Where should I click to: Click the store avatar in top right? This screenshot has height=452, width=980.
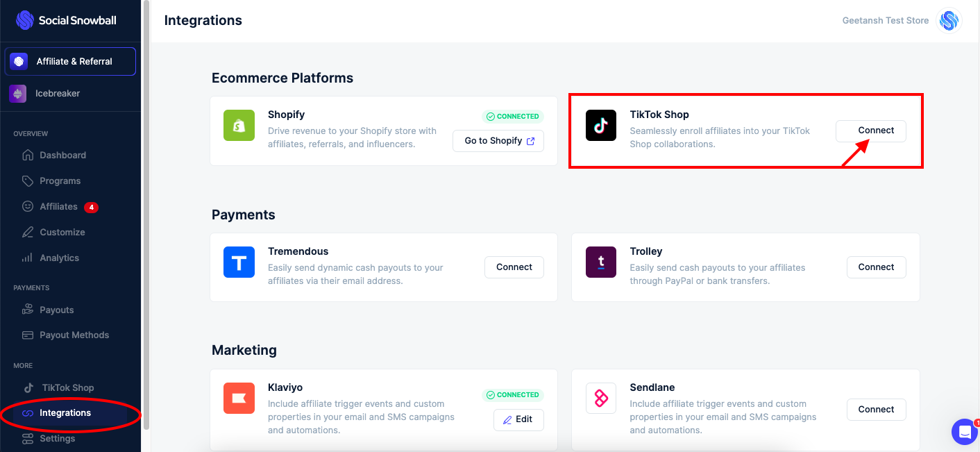(x=949, y=21)
